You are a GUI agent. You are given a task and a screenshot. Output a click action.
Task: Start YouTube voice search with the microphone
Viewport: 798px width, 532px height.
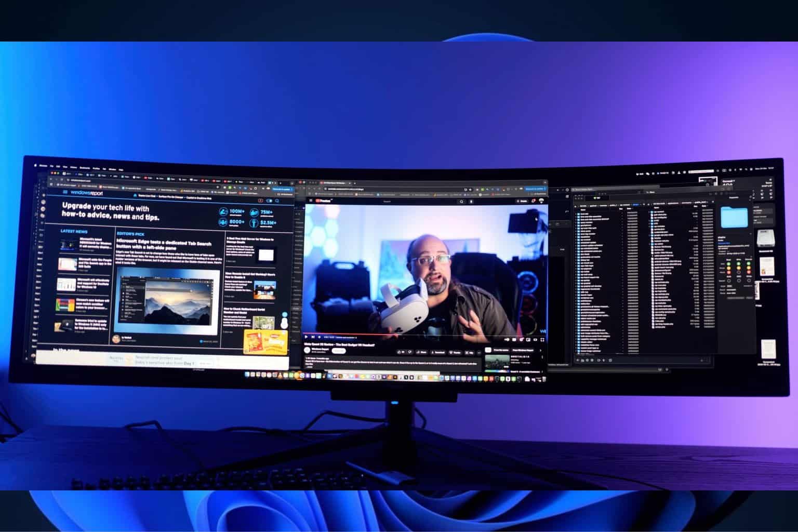(471, 201)
